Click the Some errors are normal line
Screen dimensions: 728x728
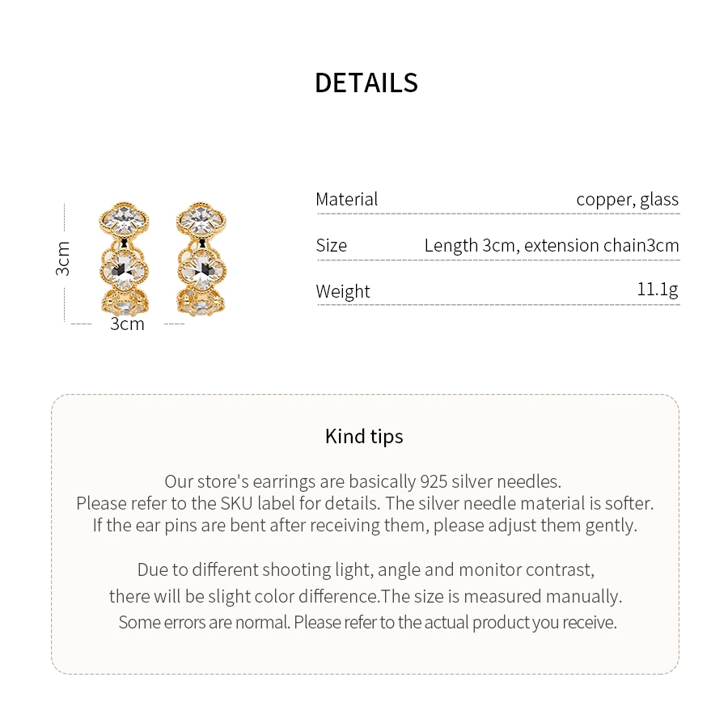[368, 622]
